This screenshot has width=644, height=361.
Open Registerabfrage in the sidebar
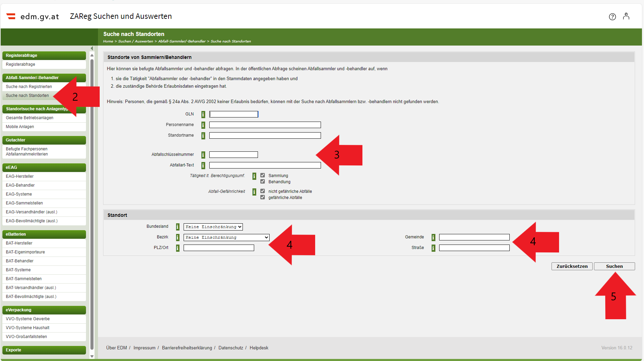coord(44,64)
